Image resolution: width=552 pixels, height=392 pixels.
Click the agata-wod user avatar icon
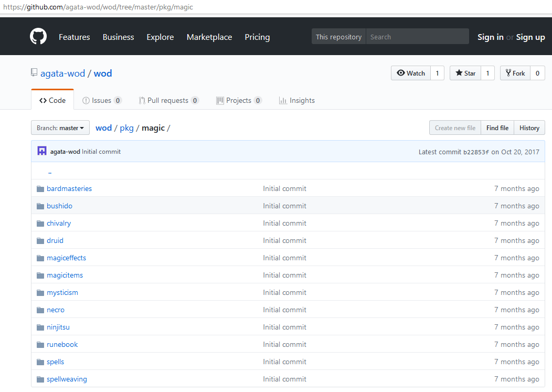point(42,151)
